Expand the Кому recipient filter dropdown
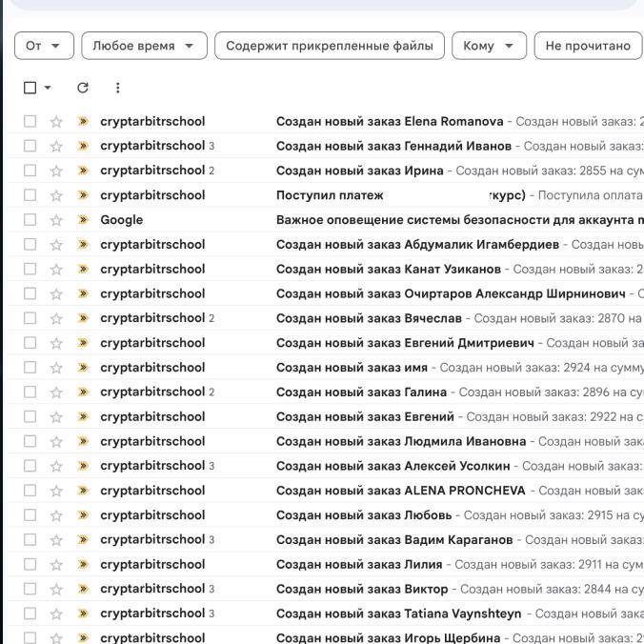 coord(489,46)
